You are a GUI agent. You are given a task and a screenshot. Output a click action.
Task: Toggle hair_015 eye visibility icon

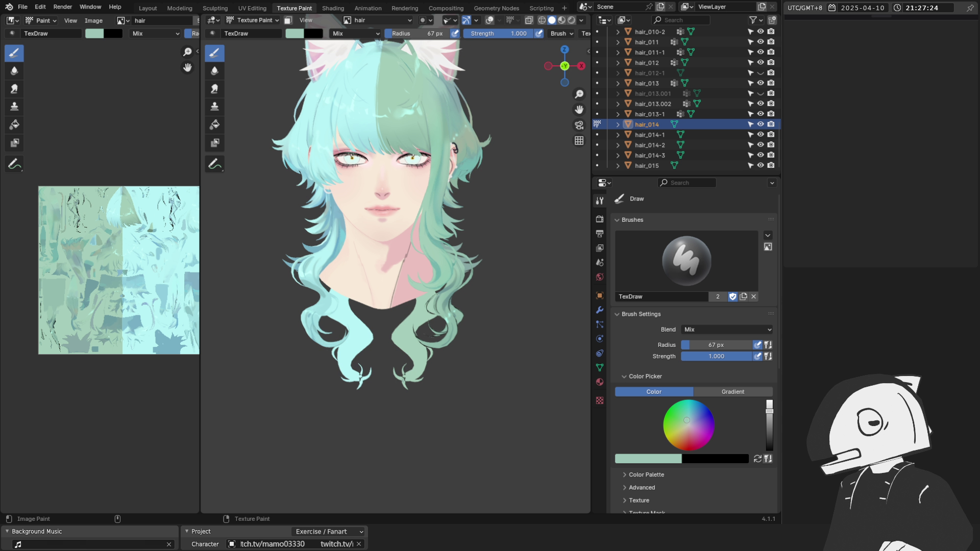761,165
